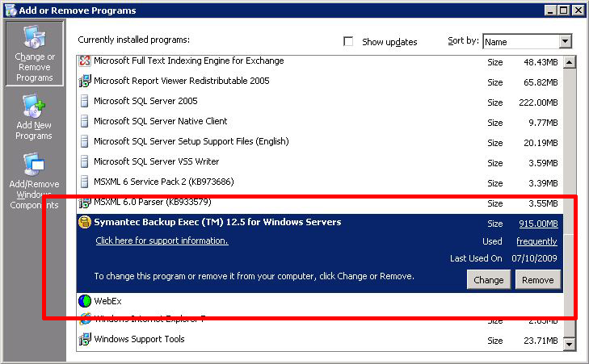This screenshot has height=364, width=589.
Task: Click Symantec Backup Exec program icon
Action: [85, 222]
